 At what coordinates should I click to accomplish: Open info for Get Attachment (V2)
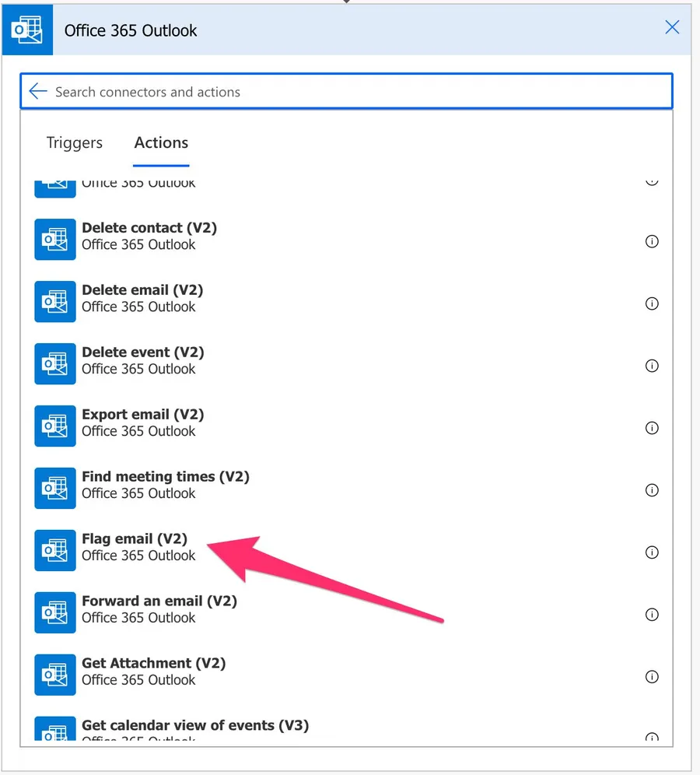pos(652,677)
